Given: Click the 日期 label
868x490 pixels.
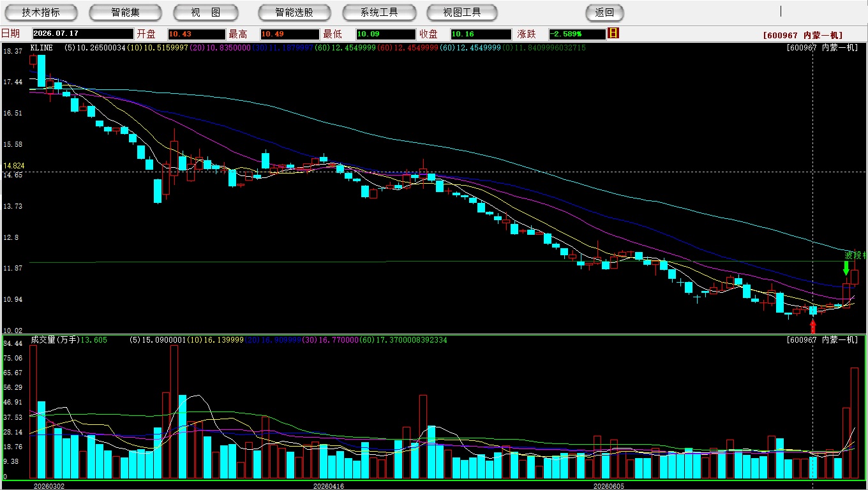Looking at the screenshot, I should pos(10,34).
